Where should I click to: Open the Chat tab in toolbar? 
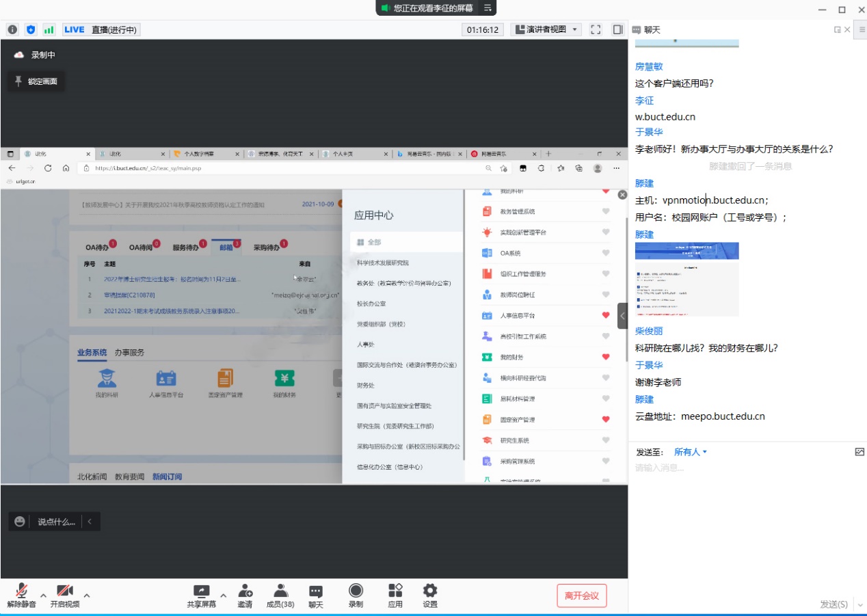point(315,595)
